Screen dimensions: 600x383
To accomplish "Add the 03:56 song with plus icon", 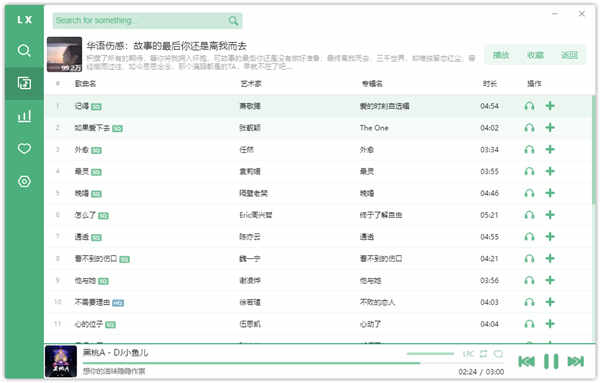I will coord(550,280).
